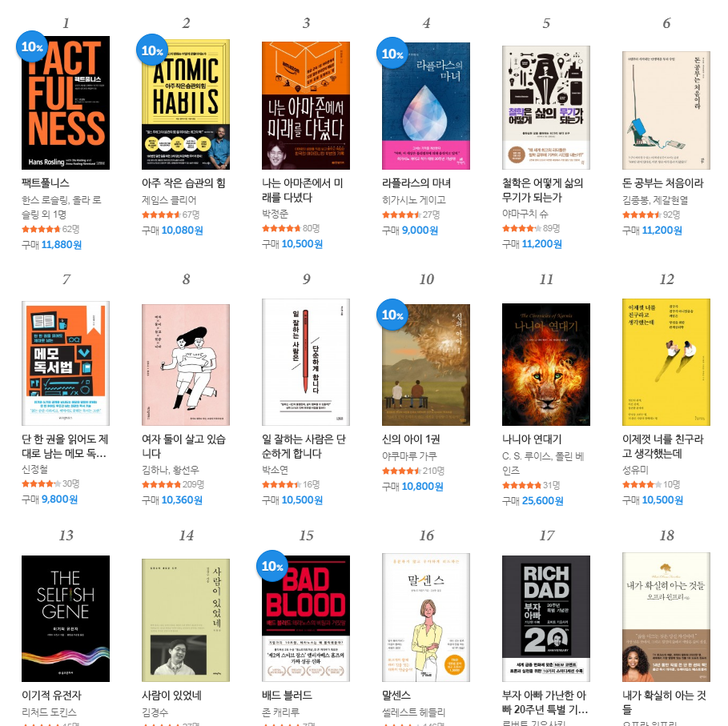Click purchase price 11,880원 for 팩트풀니스
The image size is (728, 726).
[62, 244]
